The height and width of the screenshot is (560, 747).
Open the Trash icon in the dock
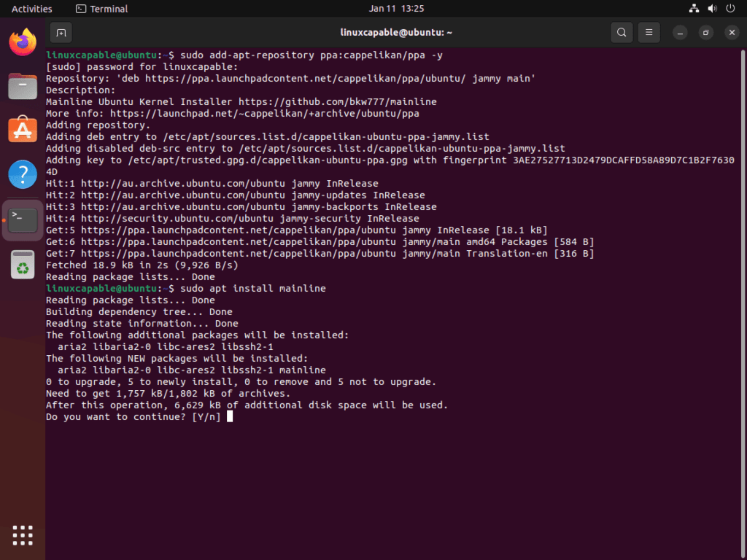coord(22,264)
